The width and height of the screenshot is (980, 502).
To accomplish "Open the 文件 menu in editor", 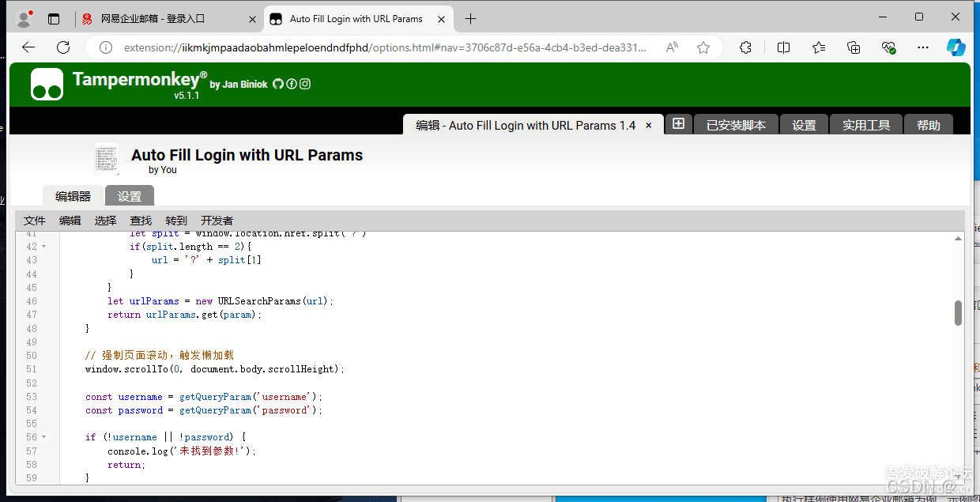I will 35,221.
